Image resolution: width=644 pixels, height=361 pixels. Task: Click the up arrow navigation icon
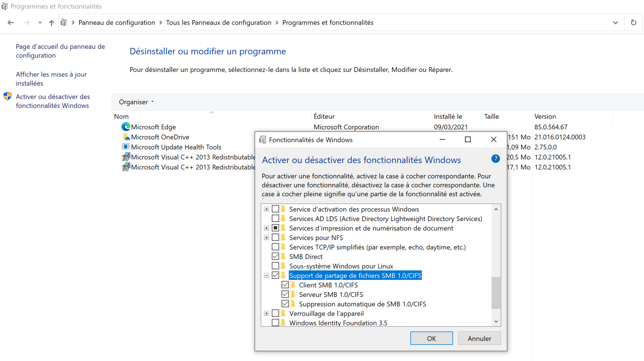(x=51, y=22)
